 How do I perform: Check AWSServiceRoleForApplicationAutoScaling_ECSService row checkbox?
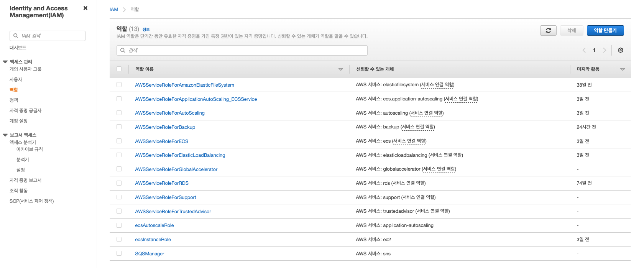point(119,99)
